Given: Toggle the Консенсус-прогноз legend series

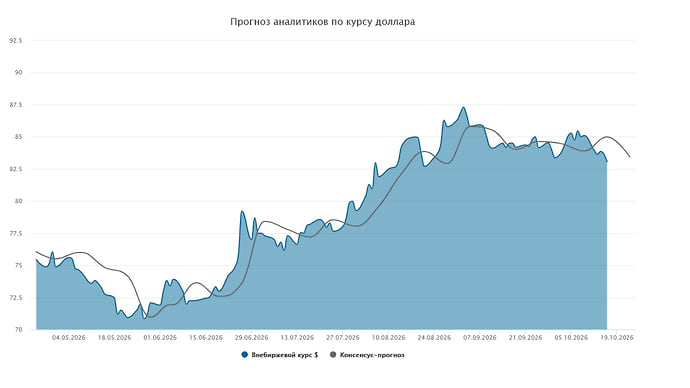Looking at the screenshot, I should tap(367, 355).
